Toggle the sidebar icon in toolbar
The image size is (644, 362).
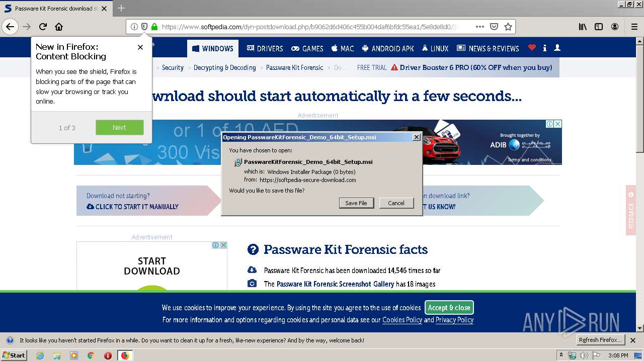(599, 27)
